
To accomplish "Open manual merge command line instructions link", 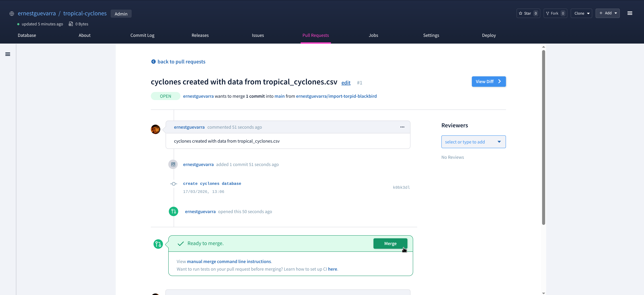I will (x=229, y=261).
